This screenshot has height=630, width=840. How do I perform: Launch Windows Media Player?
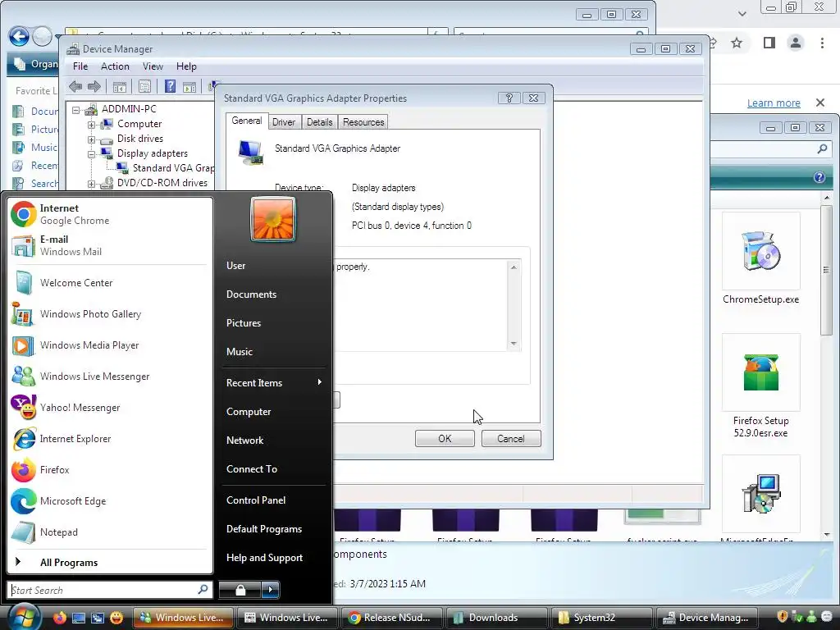click(x=110, y=345)
